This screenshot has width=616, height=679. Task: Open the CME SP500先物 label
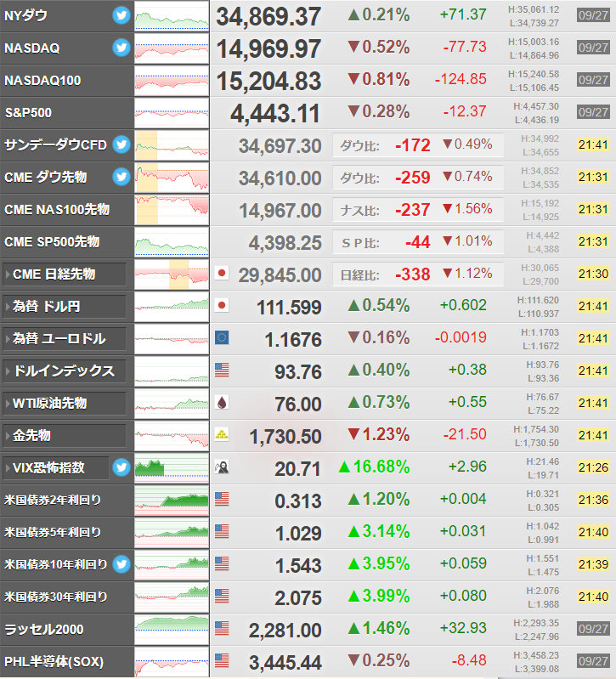coord(52,242)
